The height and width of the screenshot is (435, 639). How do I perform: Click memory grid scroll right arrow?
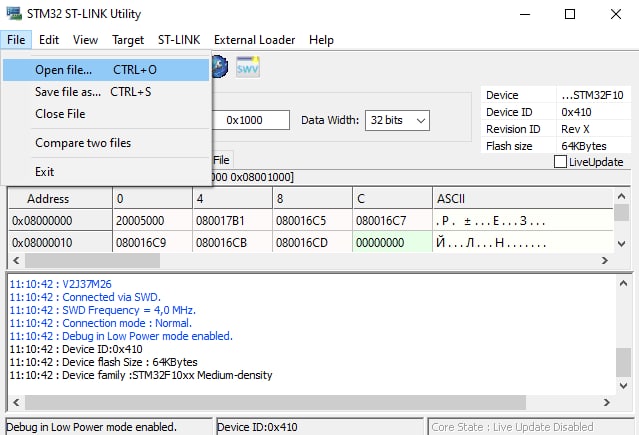tap(605, 261)
